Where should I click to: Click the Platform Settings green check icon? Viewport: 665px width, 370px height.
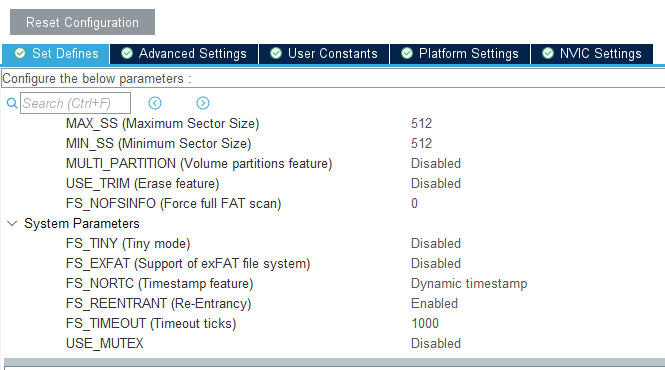[x=407, y=53]
